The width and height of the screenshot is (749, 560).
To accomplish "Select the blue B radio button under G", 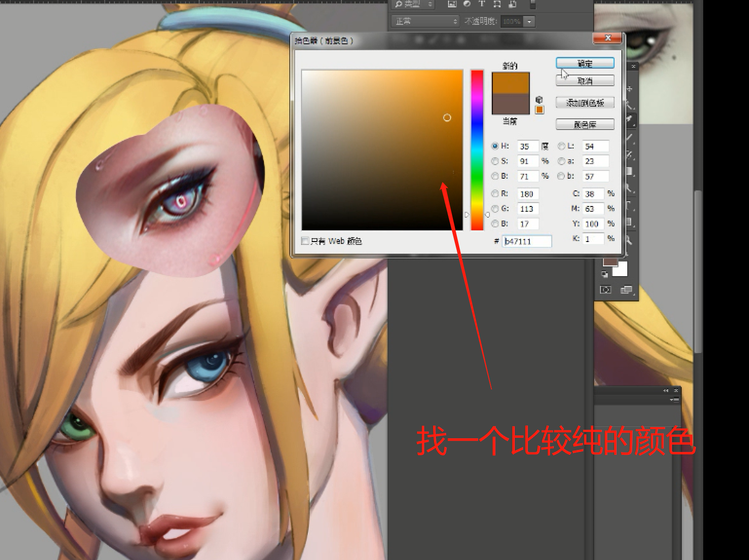I will pyautogui.click(x=495, y=224).
